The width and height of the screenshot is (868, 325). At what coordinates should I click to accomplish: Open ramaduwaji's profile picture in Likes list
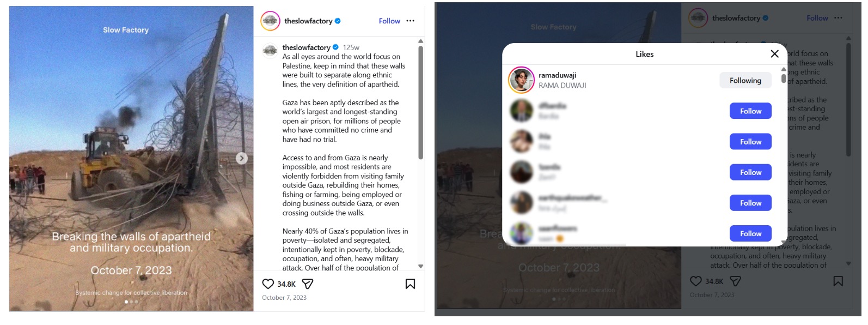(521, 80)
